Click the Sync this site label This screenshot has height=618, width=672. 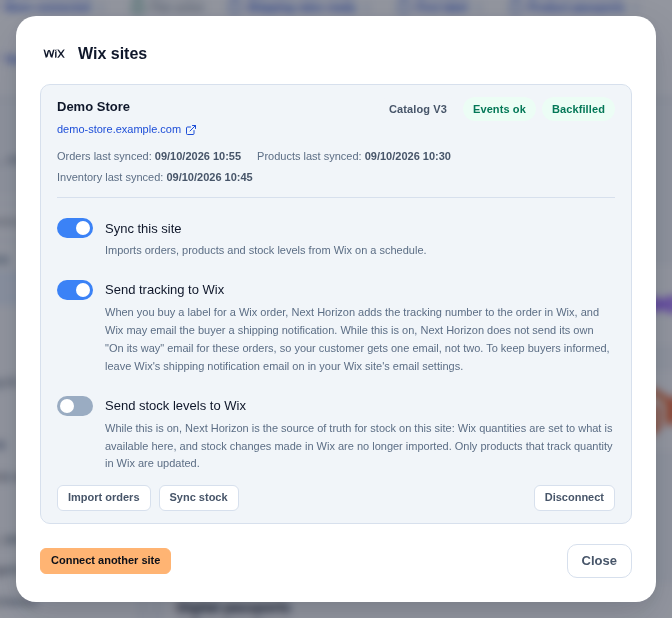pos(143,229)
